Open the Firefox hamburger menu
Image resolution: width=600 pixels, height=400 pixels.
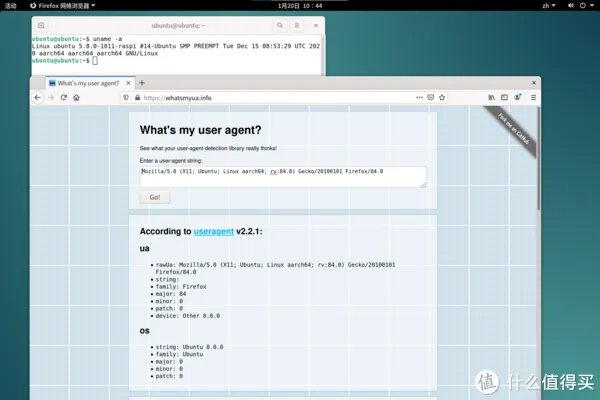click(x=531, y=98)
